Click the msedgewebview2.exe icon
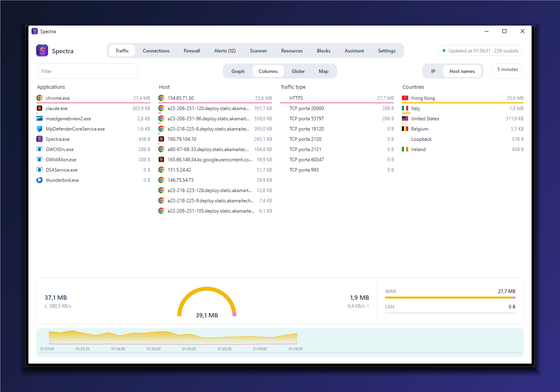Screen dimensions: 560x392 pyautogui.click(x=39, y=119)
